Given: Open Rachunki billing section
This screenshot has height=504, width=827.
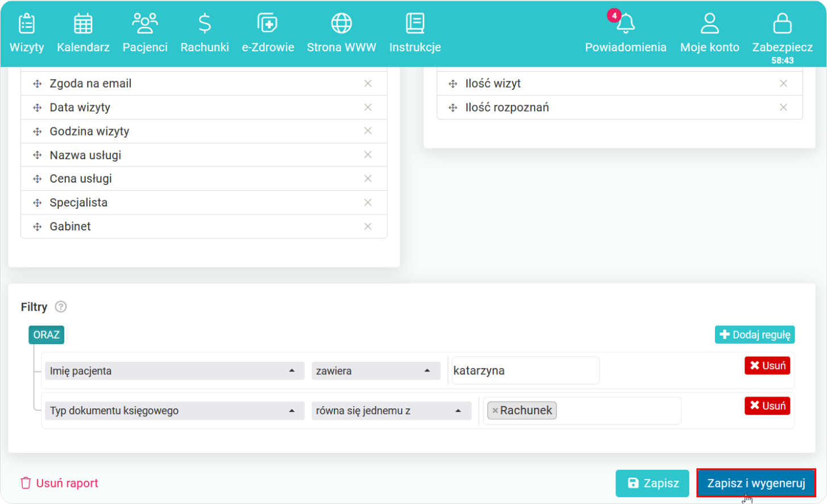Looking at the screenshot, I should (x=205, y=34).
